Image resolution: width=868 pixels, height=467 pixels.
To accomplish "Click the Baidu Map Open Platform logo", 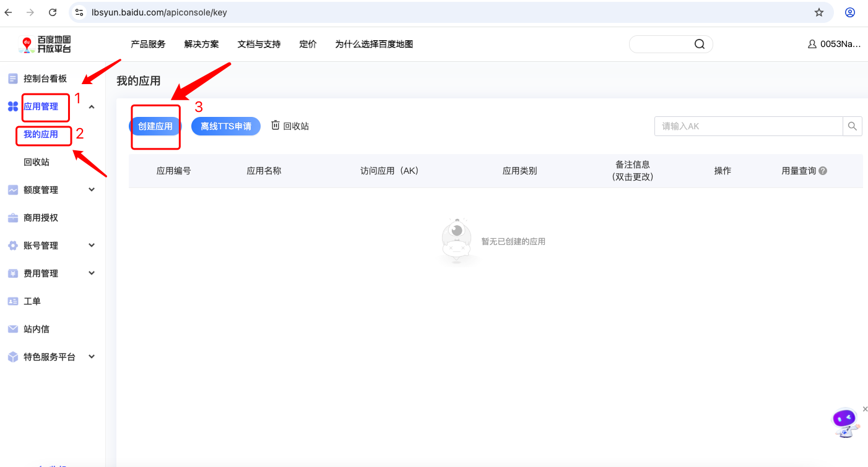I will click(x=45, y=44).
